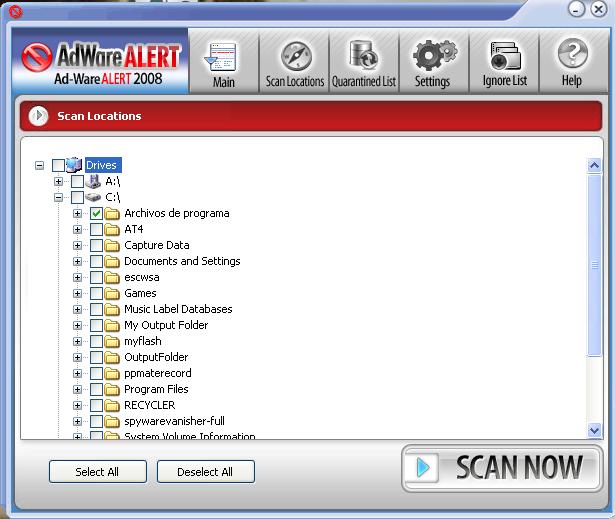Viewport: 615px width, 519px height.
Task: Check the A:\ drive checkbox
Action: [77, 181]
